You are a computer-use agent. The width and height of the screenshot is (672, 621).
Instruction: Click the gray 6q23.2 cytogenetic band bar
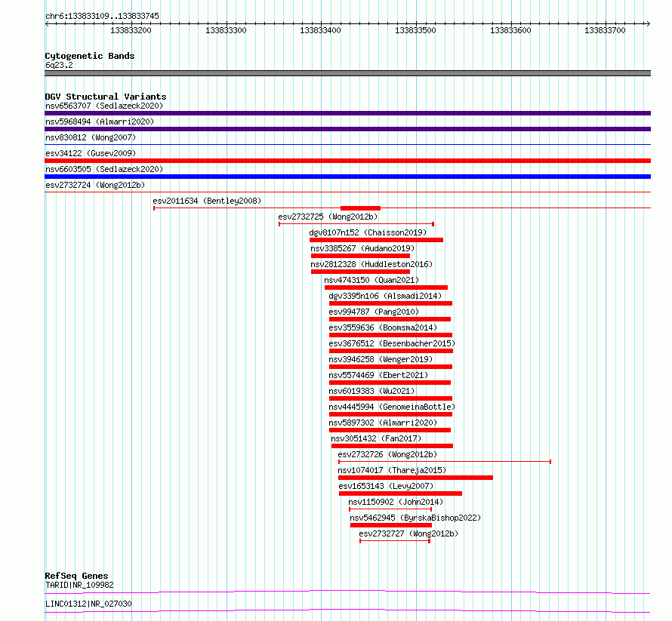pos(347,73)
